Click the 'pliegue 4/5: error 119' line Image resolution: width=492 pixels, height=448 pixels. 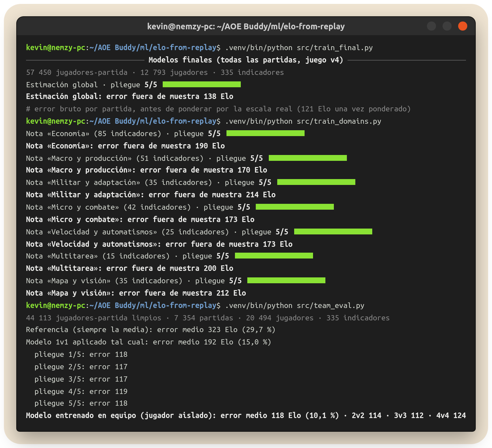coord(81,391)
